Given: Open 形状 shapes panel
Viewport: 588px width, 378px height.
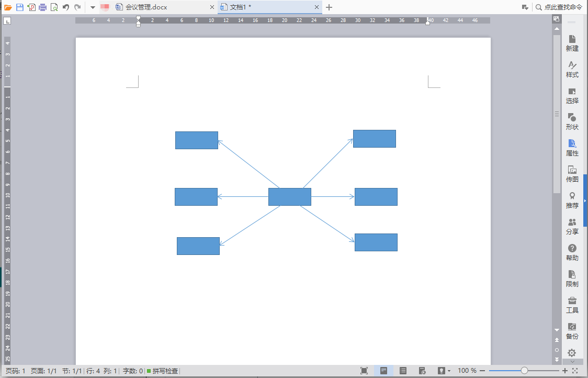Looking at the screenshot, I should click(x=572, y=121).
